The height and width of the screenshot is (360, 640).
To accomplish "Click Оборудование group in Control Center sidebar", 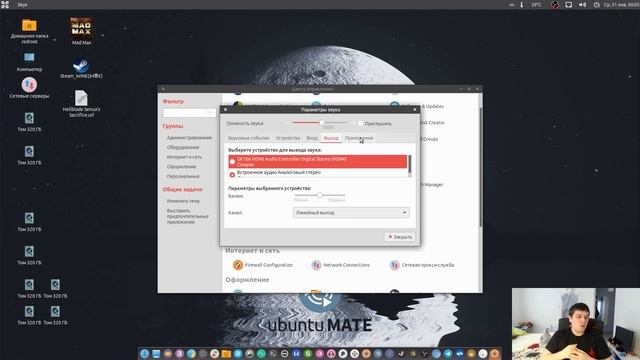I will (x=183, y=147).
